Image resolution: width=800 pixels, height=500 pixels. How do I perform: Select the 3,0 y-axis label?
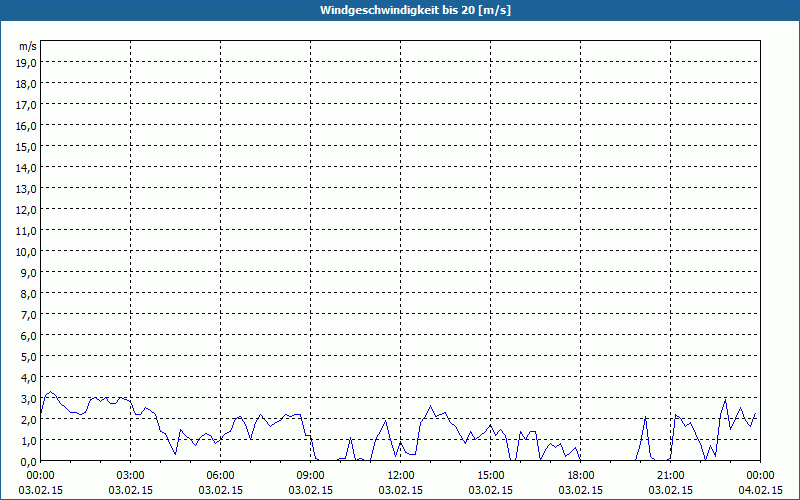click(29, 399)
